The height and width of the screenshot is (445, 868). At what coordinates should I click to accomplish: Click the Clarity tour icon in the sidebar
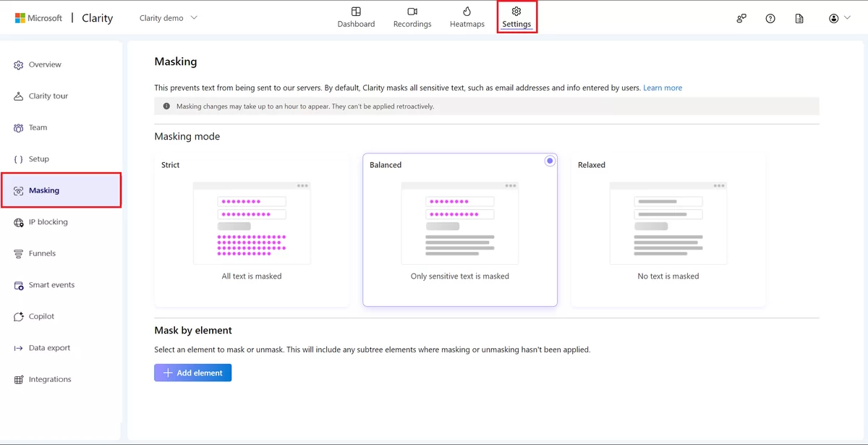tap(19, 96)
